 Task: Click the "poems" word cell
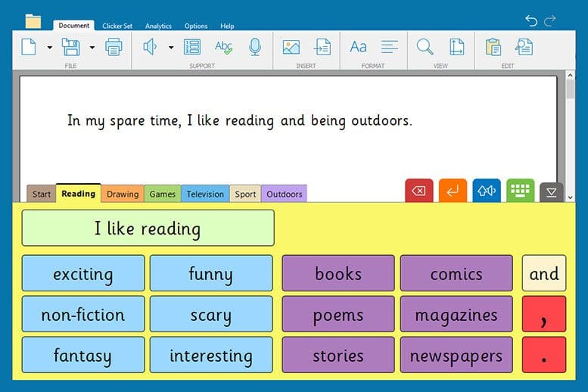338,314
